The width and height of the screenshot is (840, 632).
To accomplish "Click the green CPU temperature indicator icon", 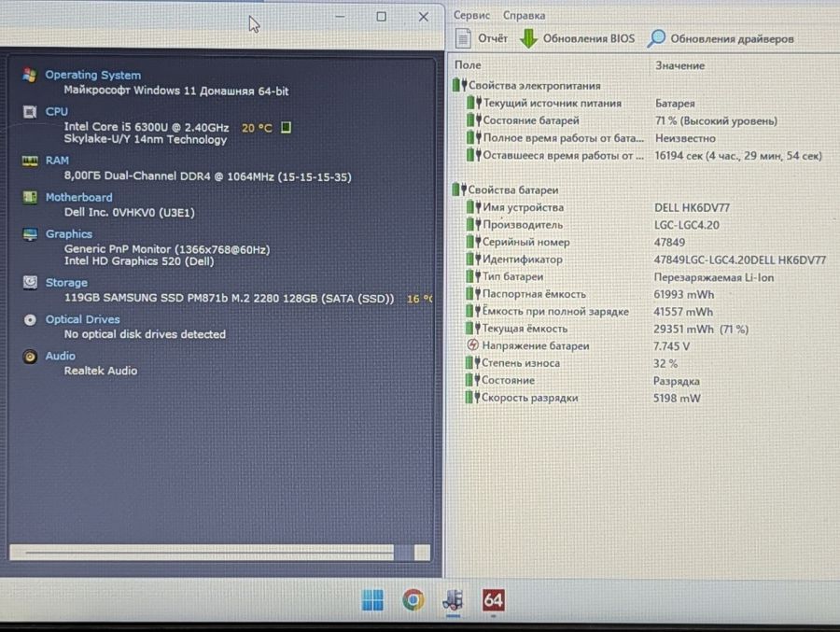I will 287,128.
